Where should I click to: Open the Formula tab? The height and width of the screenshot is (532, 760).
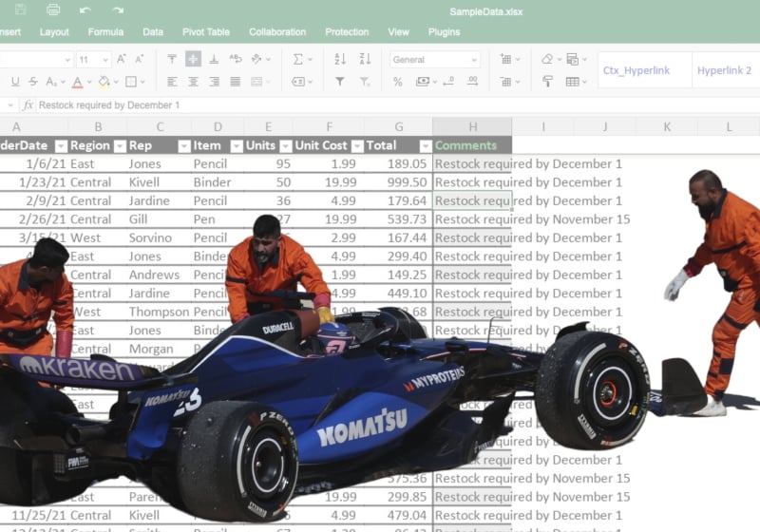click(x=105, y=32)
